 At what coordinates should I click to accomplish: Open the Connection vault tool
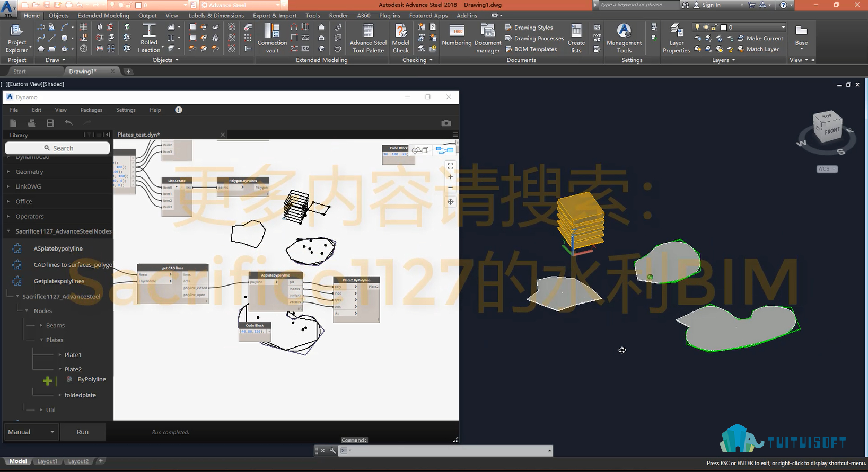tap(272, 38)
